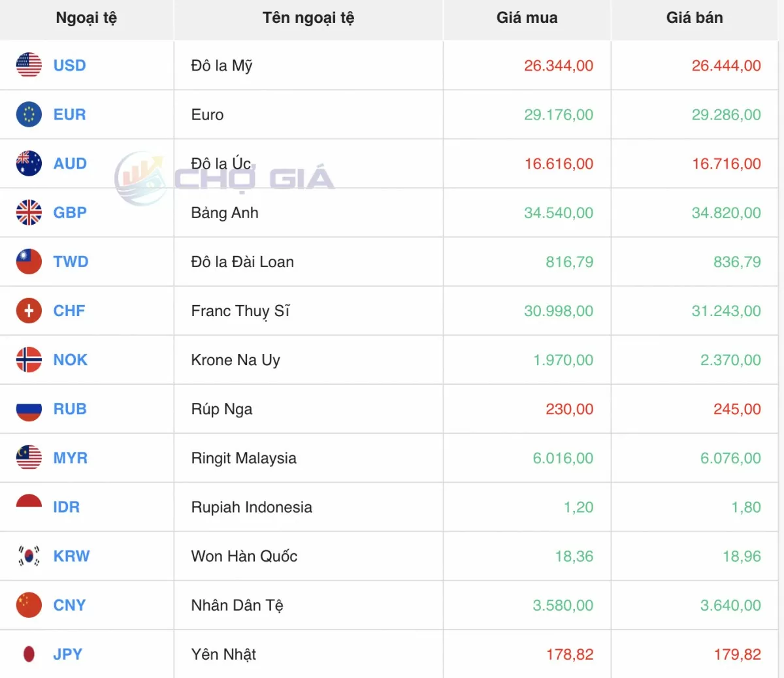Click the Swiss flag icon
Image resolution: width=784 pixels, height=678 pixels.
(x=29, y=311)
